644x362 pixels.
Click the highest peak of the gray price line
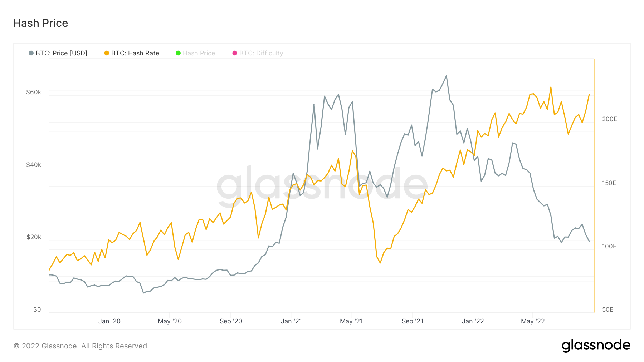point(446,76)
